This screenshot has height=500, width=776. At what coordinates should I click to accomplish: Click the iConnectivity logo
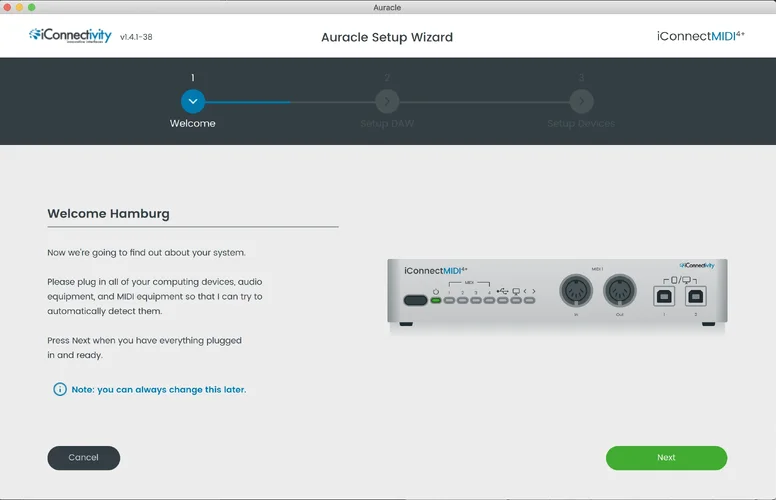click(x=70, y=36)
